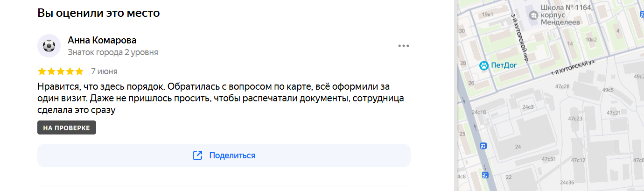
Task: Click the school graduation cap map icon
Action: (x=533, y=16)
